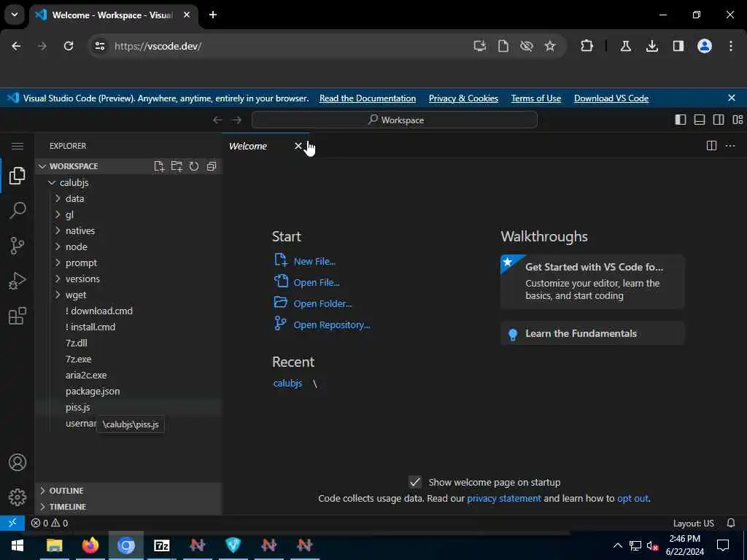Screen dimensions: 747x560
Task: Click the Workspace command center search box
Action: pyautogui.click(x=395, y=120)
